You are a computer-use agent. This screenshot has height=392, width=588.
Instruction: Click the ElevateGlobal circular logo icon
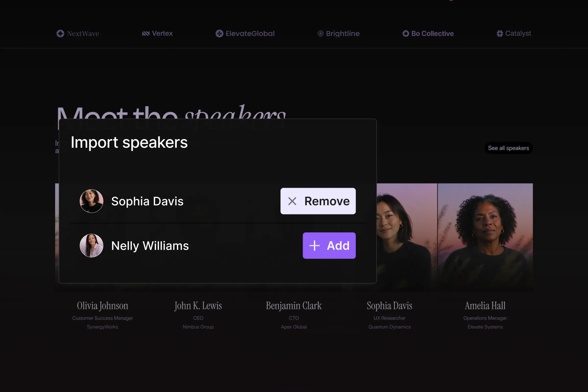tap(219, 34)
